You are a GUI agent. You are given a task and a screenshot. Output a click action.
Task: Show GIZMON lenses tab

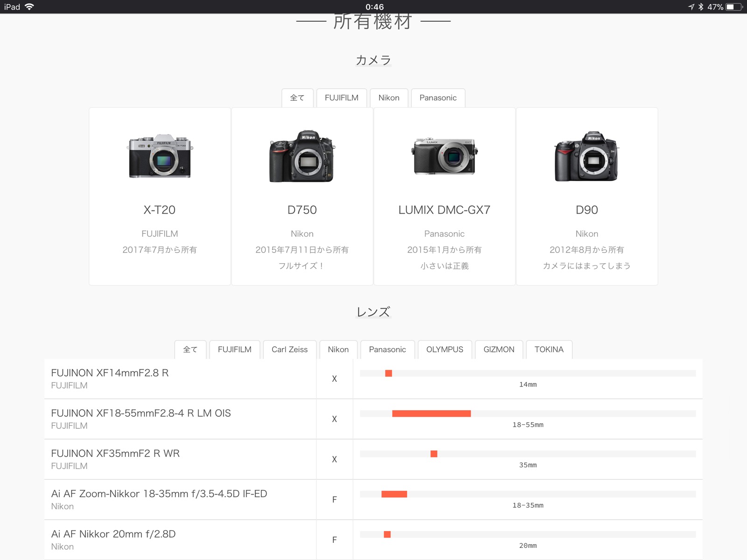(499, 350)
